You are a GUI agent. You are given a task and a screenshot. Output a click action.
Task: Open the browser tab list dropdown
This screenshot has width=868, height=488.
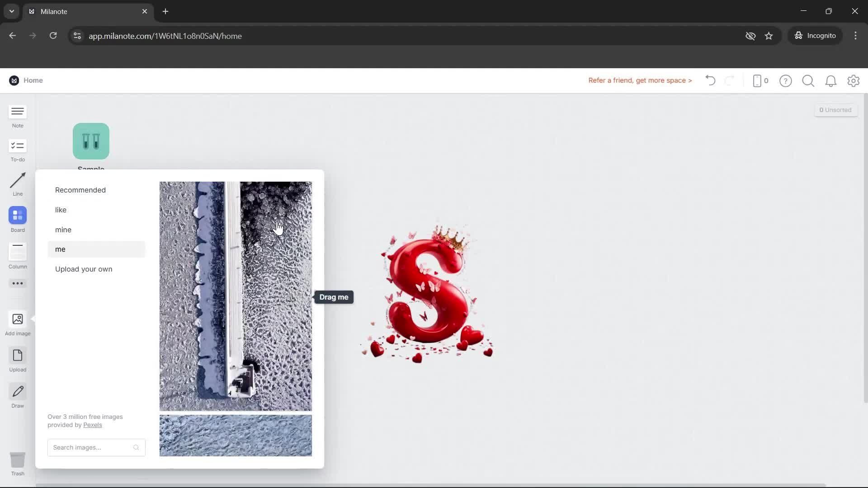click(x=11, y=11)
